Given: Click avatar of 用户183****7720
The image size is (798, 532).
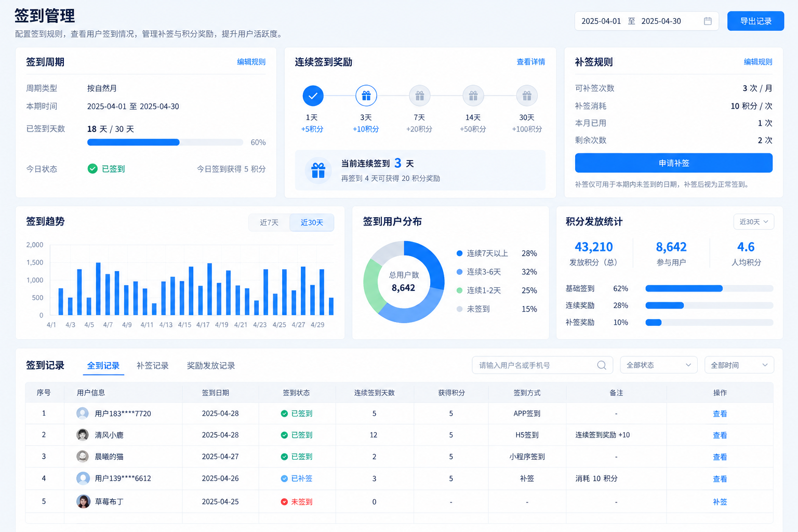Looking at the screenshot, I should coord(83,414).
